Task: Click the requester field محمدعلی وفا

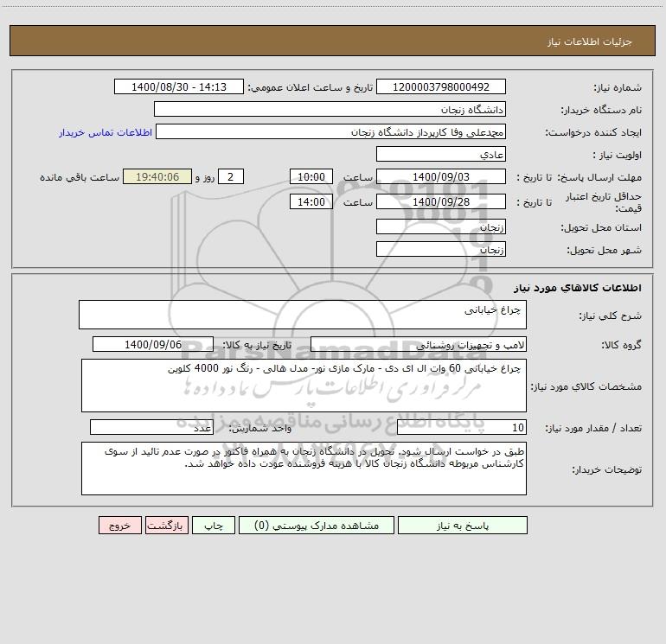Action: click(x=331, y=131)
